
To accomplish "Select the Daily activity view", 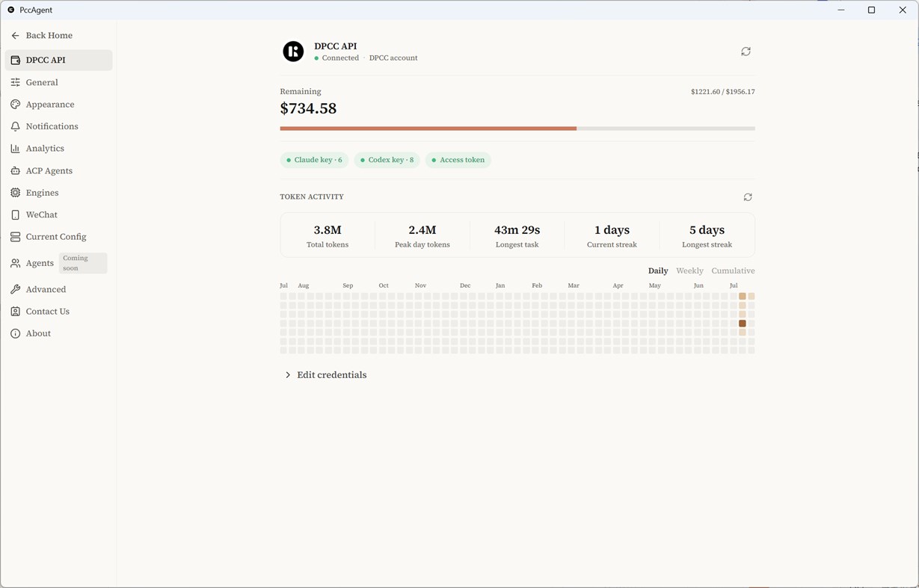I will point(658,270).
